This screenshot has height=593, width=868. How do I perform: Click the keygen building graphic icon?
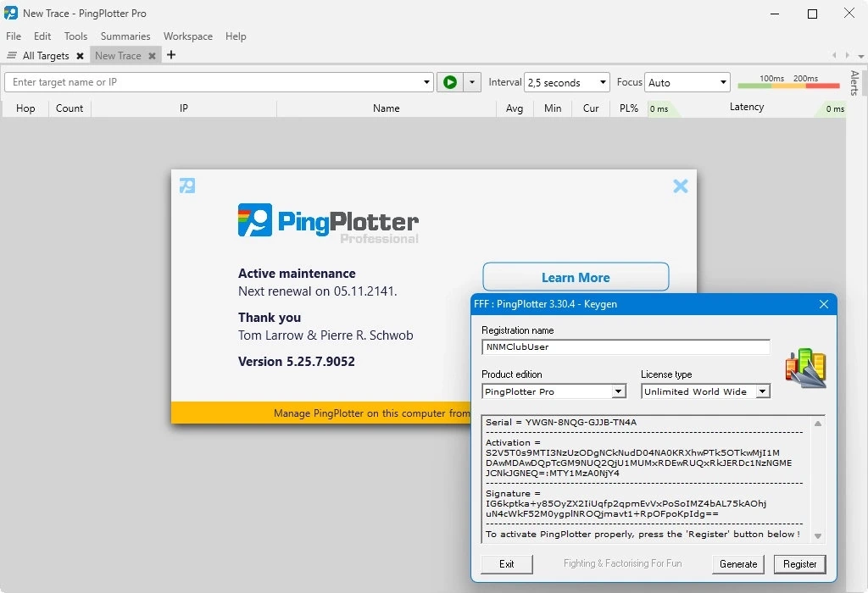point(806,368)
